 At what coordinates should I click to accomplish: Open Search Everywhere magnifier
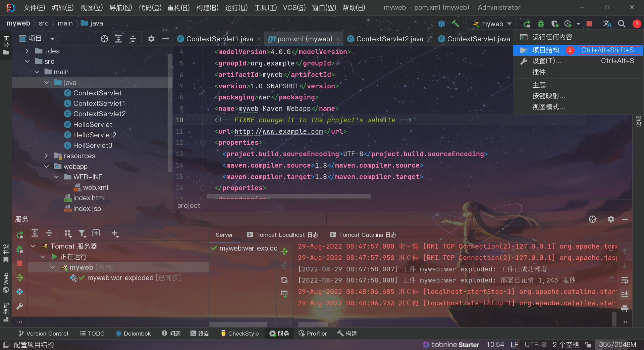point(622,24)
